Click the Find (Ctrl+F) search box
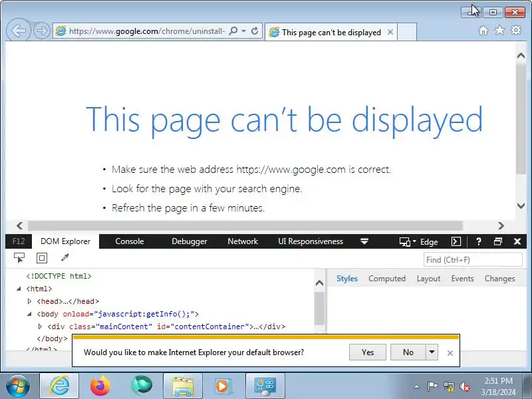This screenshot has height=399, width=532. pyautogui.click(x=473, y=260)
